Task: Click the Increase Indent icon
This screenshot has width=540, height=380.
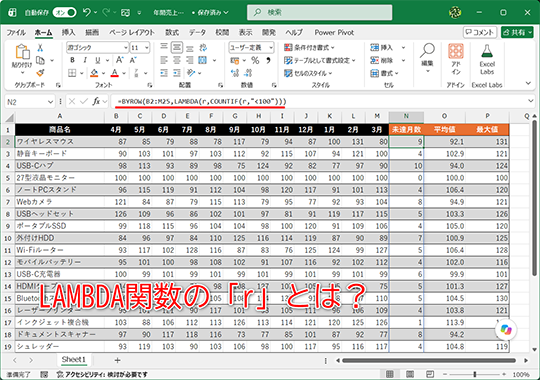Action: [x=177, y=73]
